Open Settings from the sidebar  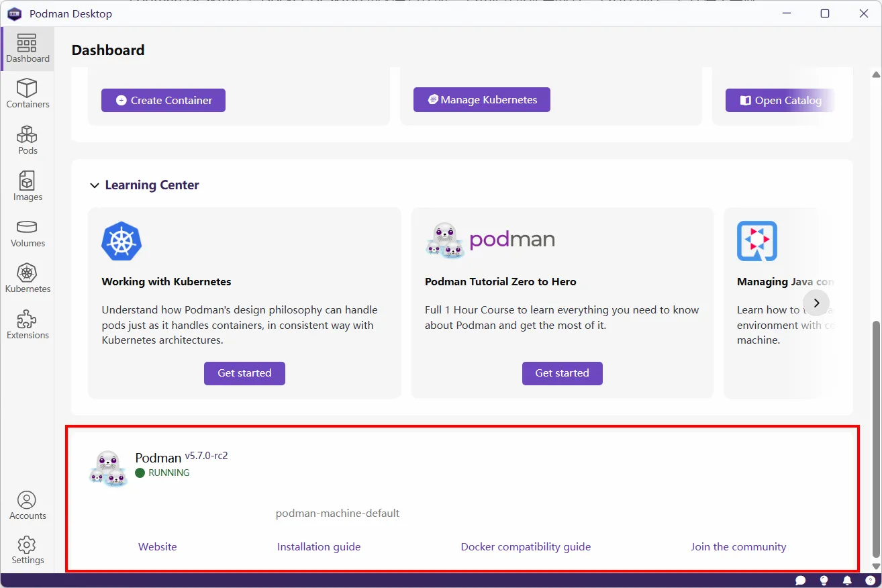28,550
